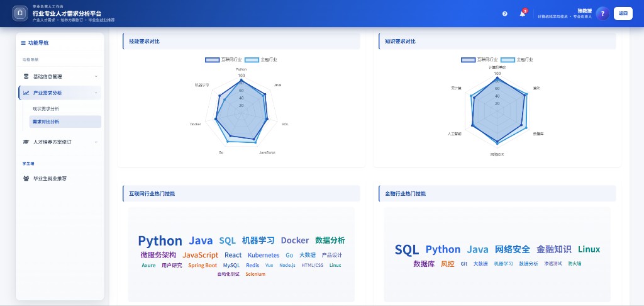Click 数据库 in the finance word cloud

pos(424,264)
